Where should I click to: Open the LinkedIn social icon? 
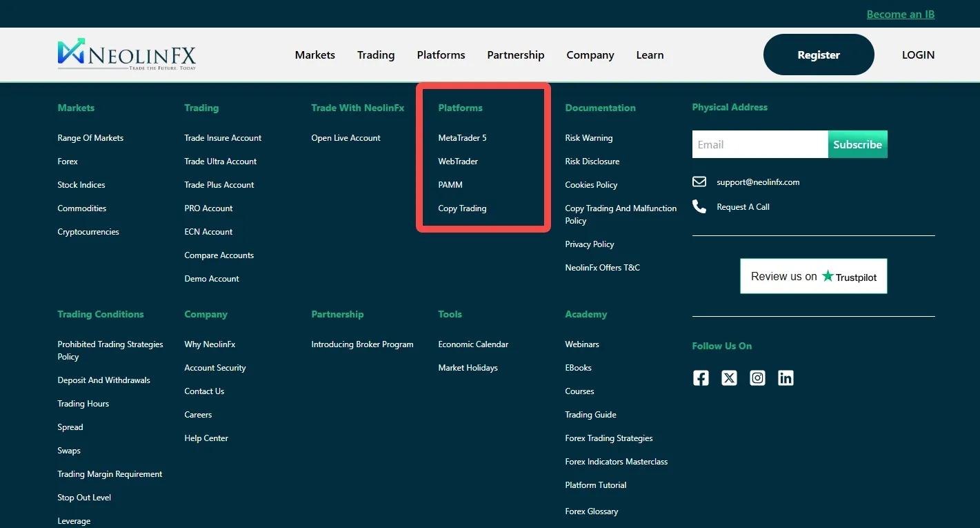pos(786,378)
